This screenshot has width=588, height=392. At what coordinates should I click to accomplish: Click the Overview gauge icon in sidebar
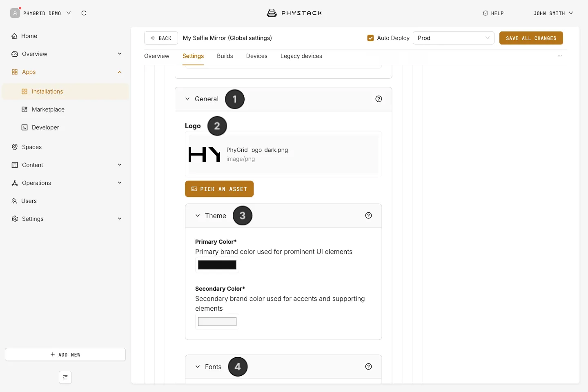pyautogui.click(x=15, y=54)
